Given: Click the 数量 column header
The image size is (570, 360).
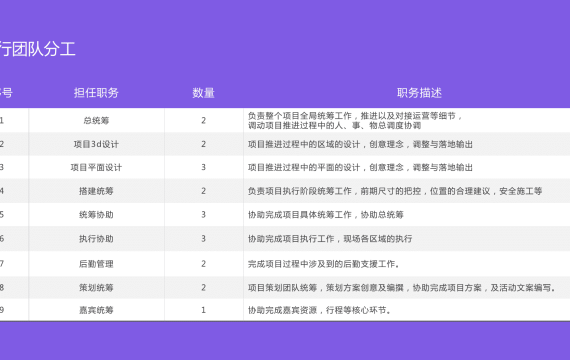Looking at the screenshot, I should point(204,93).
